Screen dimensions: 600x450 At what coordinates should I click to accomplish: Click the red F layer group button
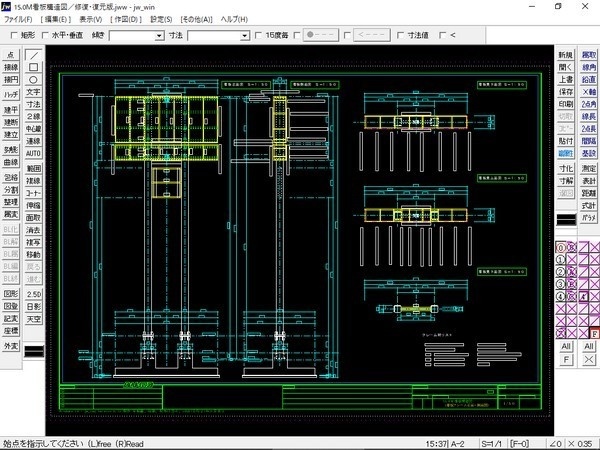pyautogui.click(x=595, y=333)
